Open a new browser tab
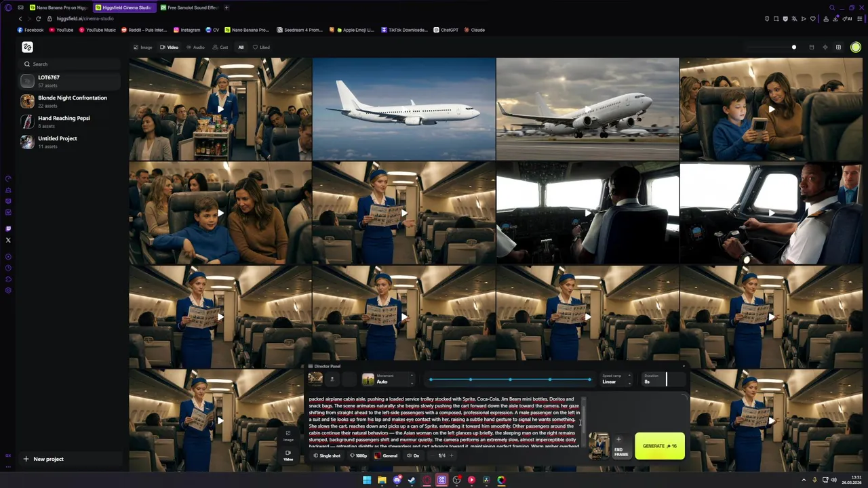The image size is (868, 488). point(226,7)
